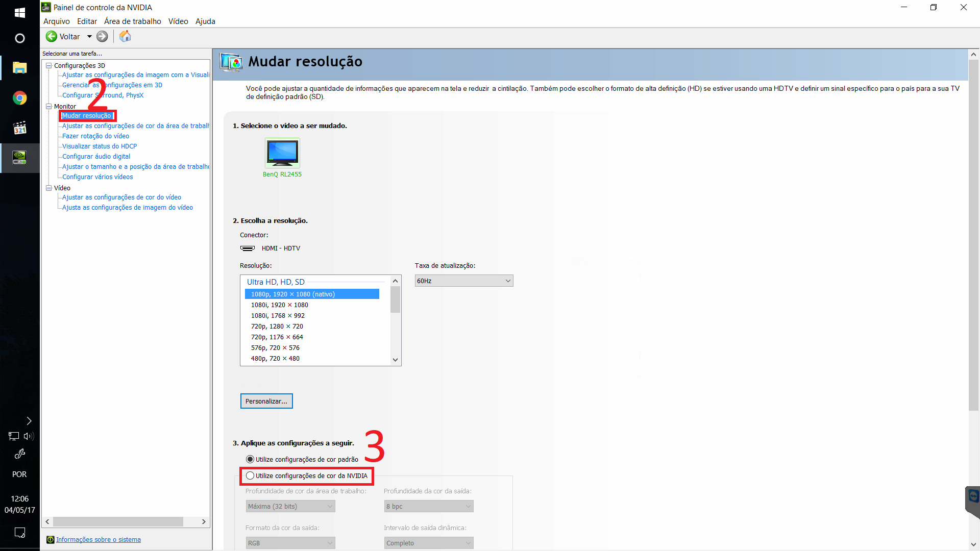
Task: Open Visualizar status do HDCP
Action: point(100,146)
